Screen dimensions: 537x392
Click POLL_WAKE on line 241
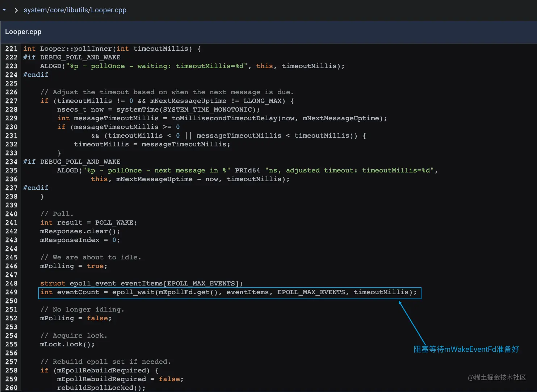pyautogui.click(x=114, y=222)
